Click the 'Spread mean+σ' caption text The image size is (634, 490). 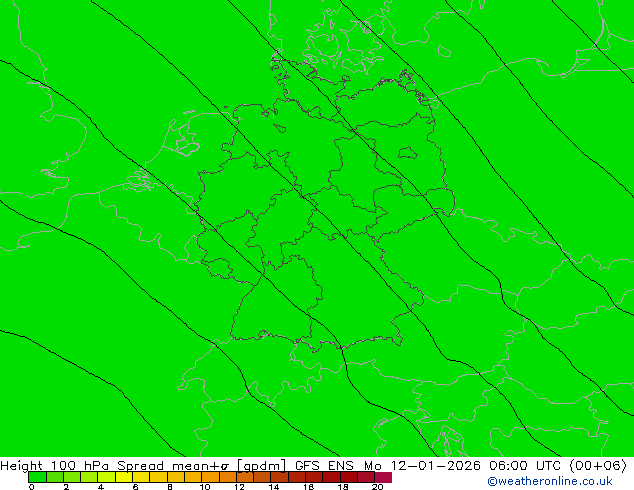(173, 465)
